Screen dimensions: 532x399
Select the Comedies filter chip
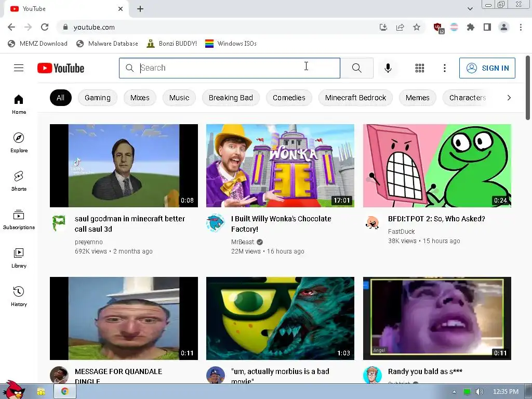289,98
